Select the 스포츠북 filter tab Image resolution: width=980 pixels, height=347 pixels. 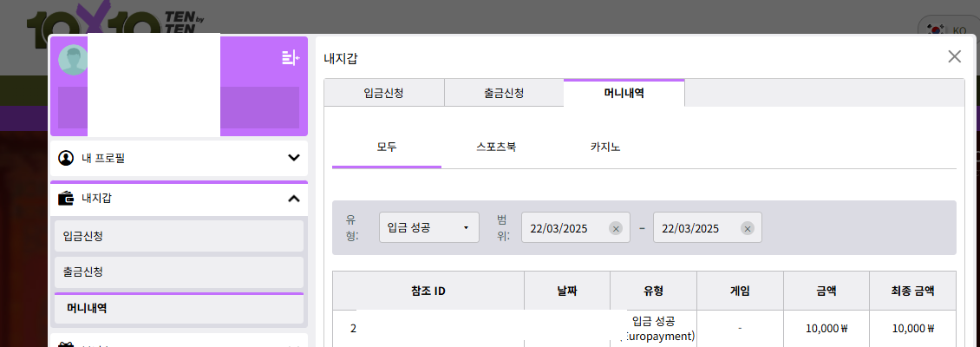pos(496,147)
